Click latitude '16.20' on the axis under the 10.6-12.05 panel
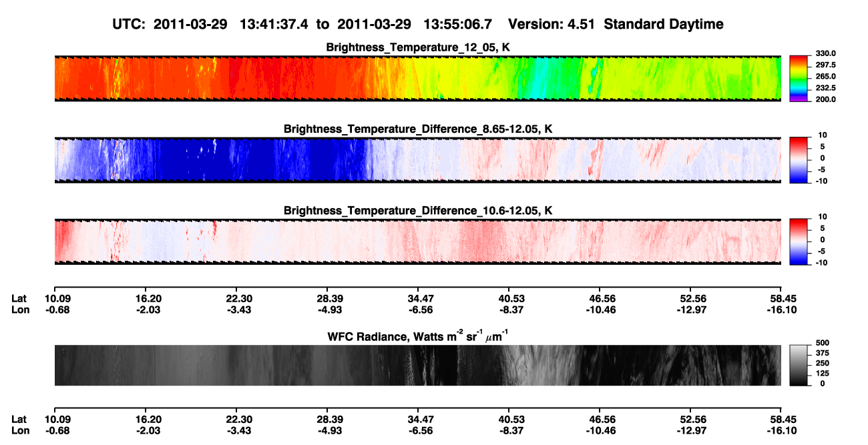This screenshot has height=445, width=868. point(145,299)
